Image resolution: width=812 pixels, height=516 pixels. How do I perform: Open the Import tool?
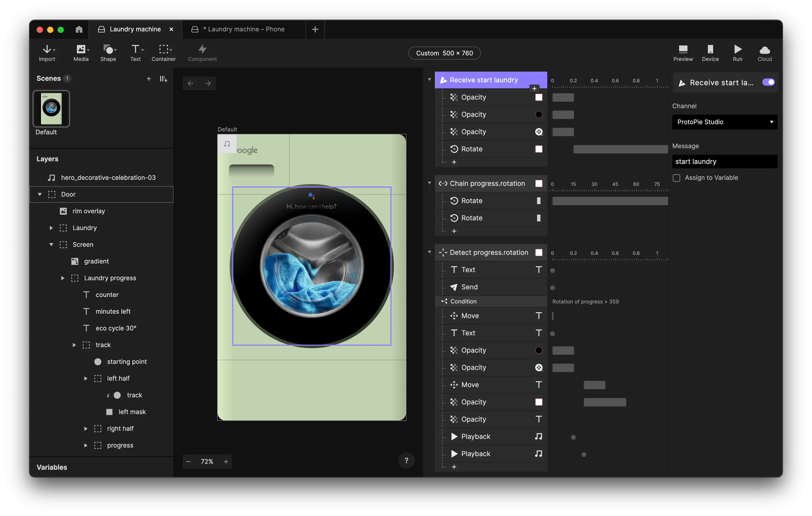point(47,53)
